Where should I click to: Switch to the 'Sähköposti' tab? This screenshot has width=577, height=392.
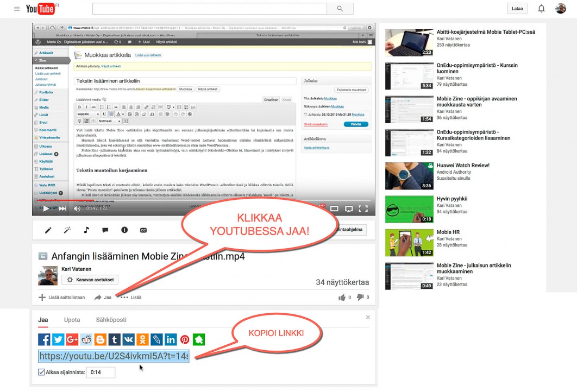coord(111,320)
